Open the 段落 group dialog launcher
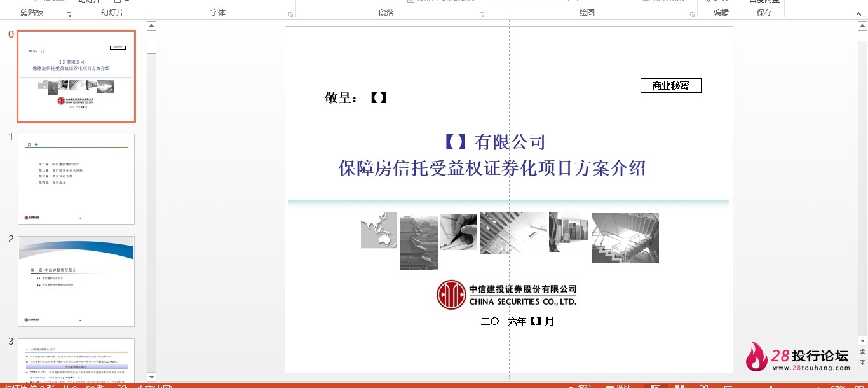The height and width of the screenshot is (388, 868). (482, 13)
